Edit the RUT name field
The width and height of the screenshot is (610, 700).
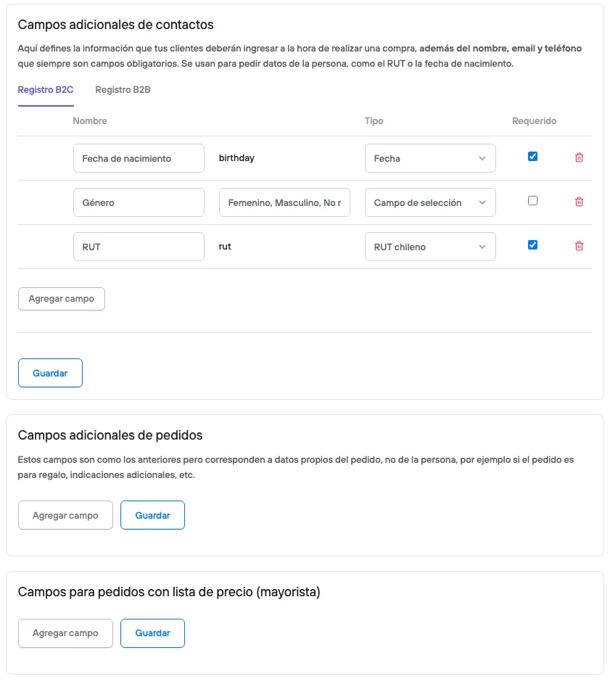(x=139, y=247)
